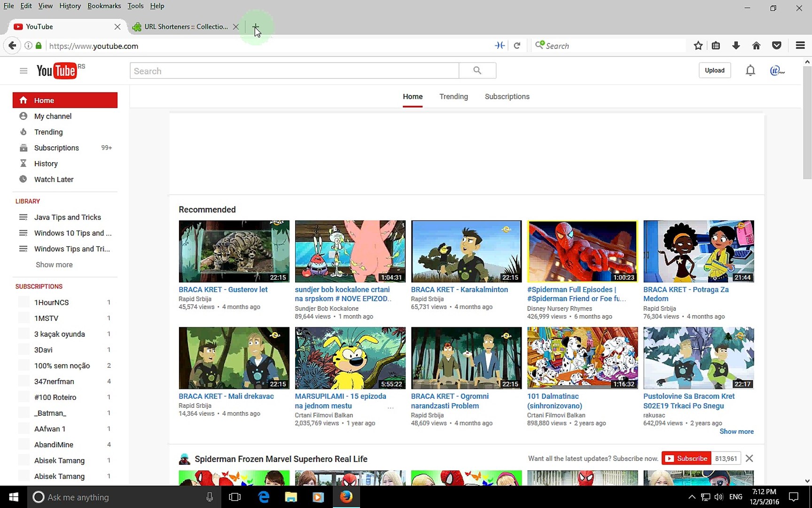Click the Firefox taskbar icon
Viewport: 812px width, 508px height.
click(346, 497)
